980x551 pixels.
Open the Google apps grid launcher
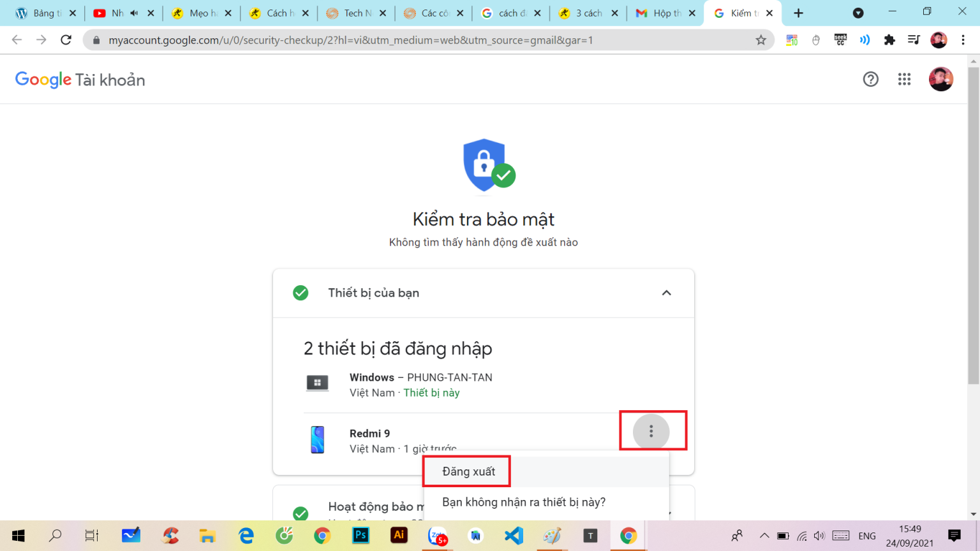(904, 79)
